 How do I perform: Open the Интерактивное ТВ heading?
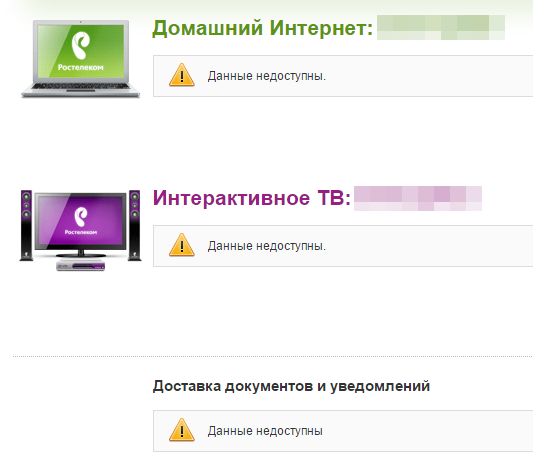[252, 198]
